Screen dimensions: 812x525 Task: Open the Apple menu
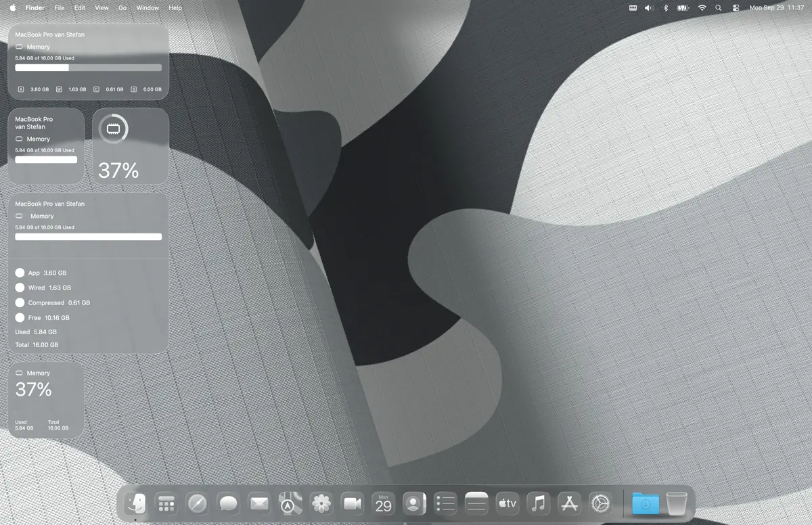click(12, 8)
